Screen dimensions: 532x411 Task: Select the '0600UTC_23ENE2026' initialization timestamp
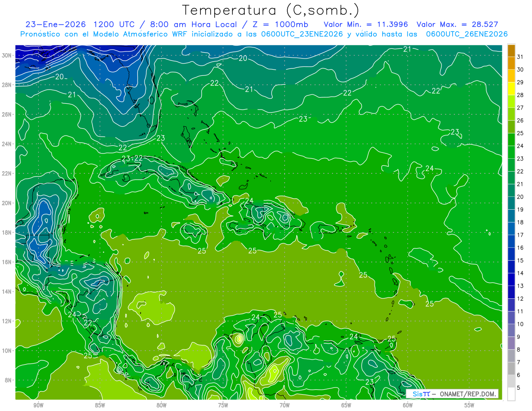[x=301, y=34]
